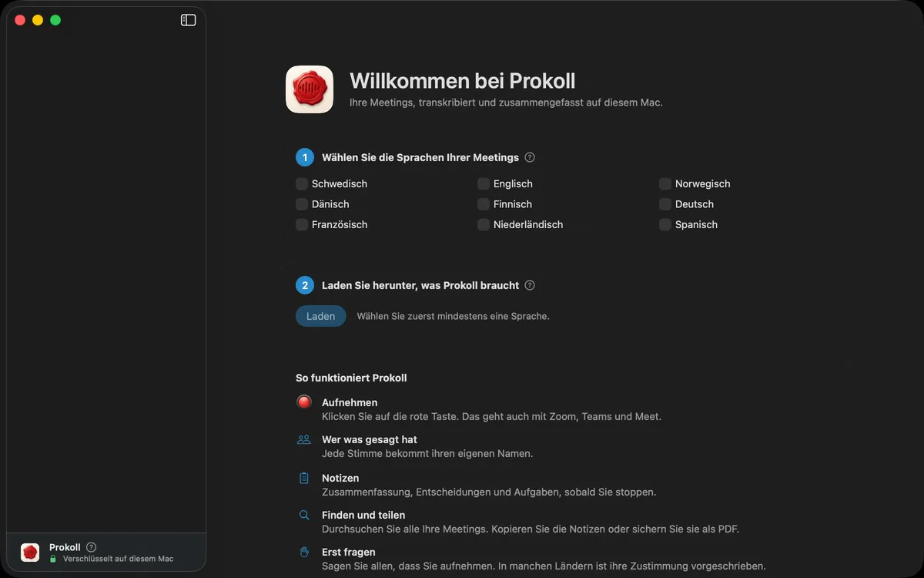This screenshot has width=924, height=578.
Task: Click the green lock icon in the sidebar footer
Action: (x=53, y=559)
